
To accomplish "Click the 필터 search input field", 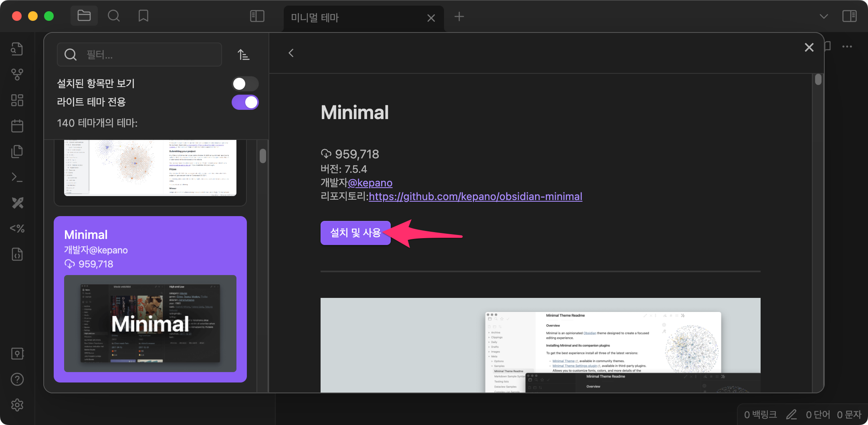I will click(139, 55).
